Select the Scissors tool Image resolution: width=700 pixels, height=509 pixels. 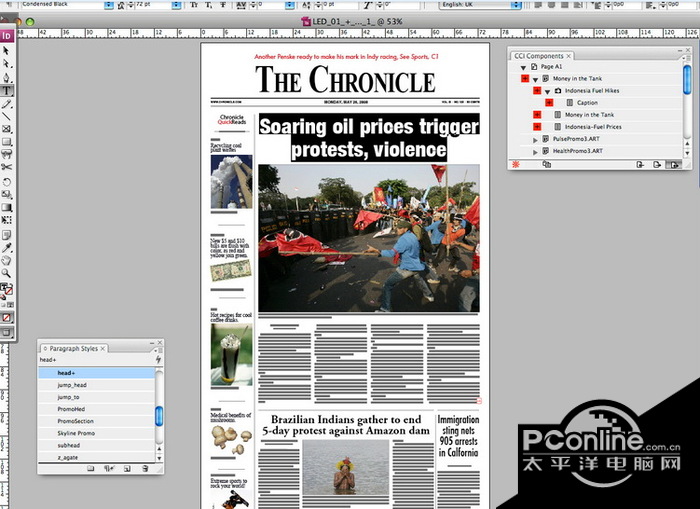6,167
